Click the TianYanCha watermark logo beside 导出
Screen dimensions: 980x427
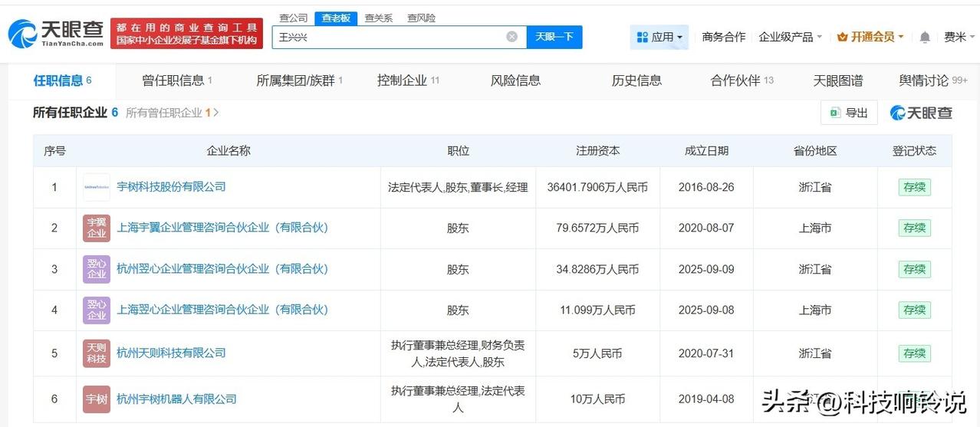pyautogui.click(x=921, y=113)
